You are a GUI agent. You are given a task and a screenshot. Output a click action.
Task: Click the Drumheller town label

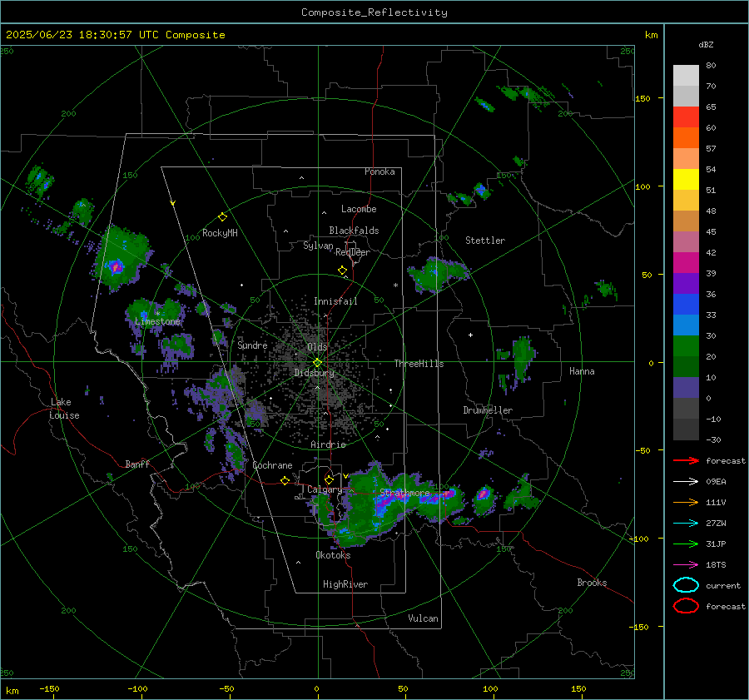click(x=488, y=410)
